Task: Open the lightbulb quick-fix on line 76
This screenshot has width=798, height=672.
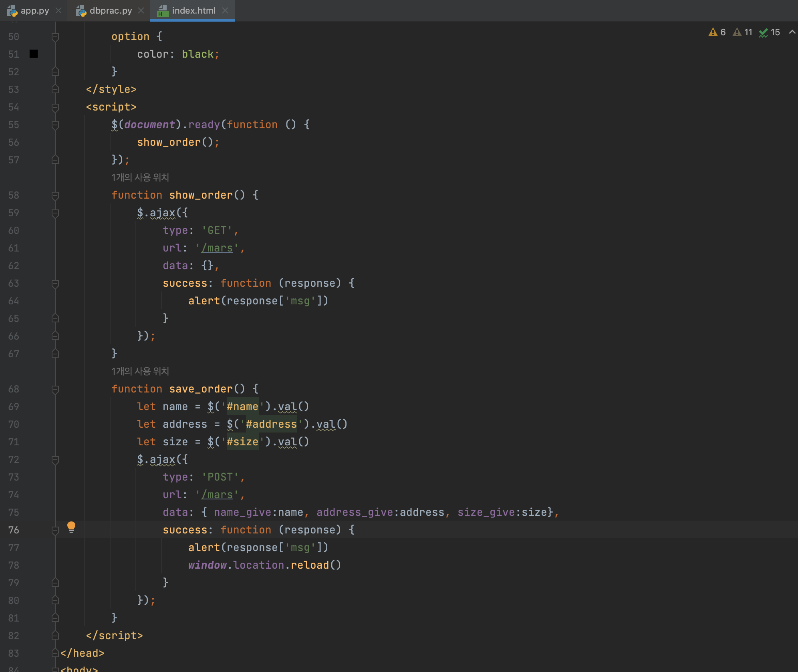Action: tap(71, 527)
